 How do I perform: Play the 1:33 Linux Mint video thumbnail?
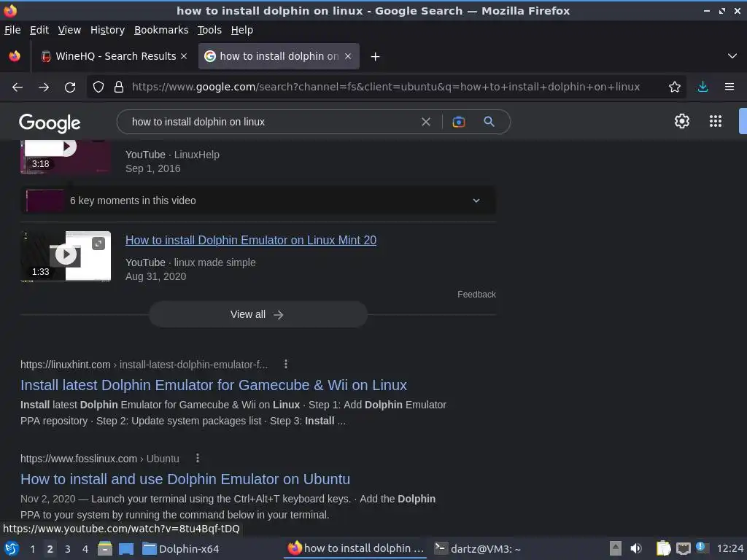tap(66, 256)
